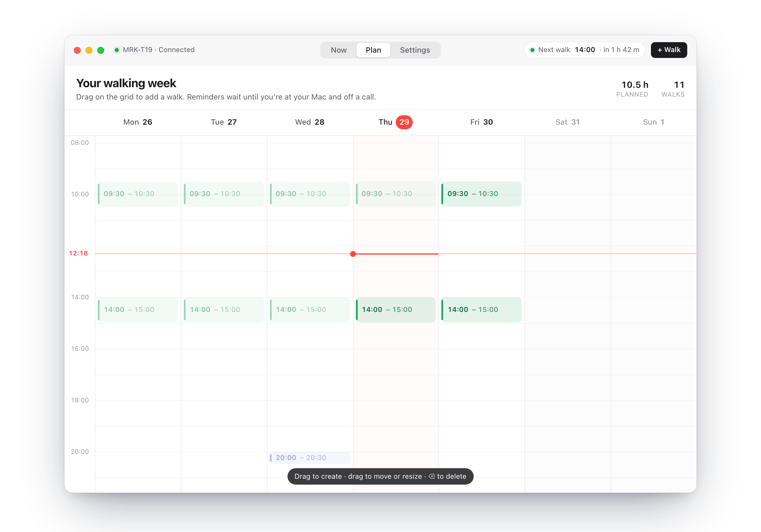This screenshot has width=761, height=532.
Task: Click the Mon 26 day header
Action: [138, 122]
